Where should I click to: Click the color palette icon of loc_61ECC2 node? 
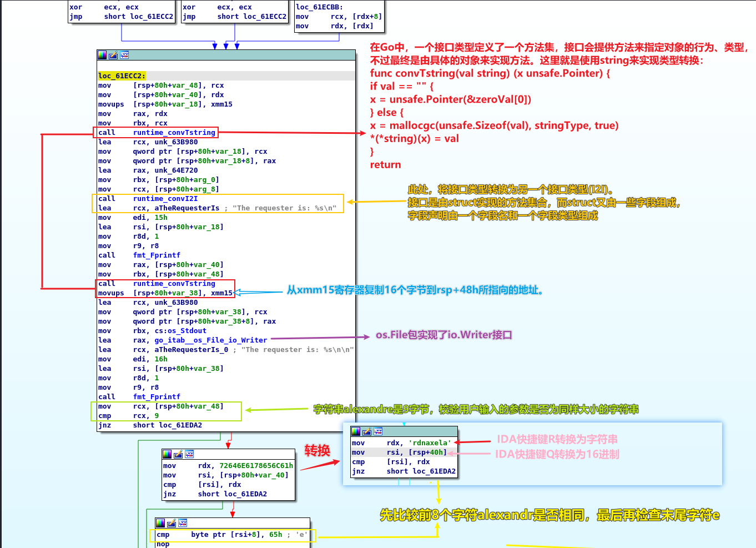(102, 55)
